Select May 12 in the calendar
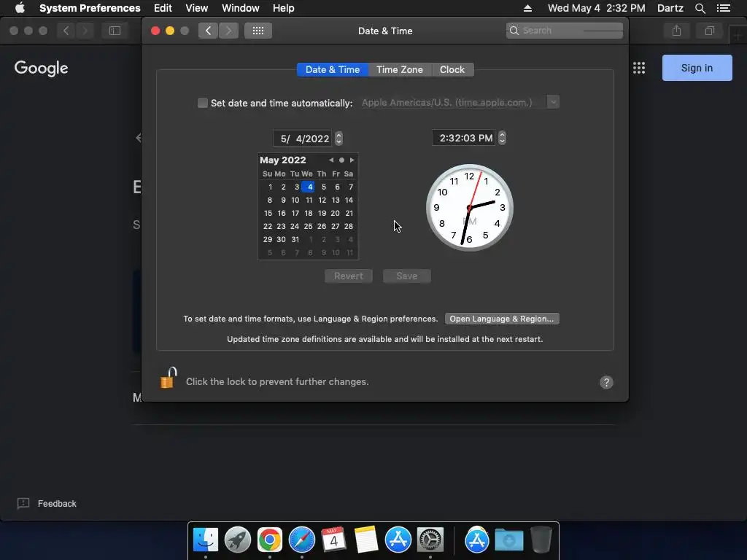The height and width of the screenshot is (560, 747). [322, 200]
